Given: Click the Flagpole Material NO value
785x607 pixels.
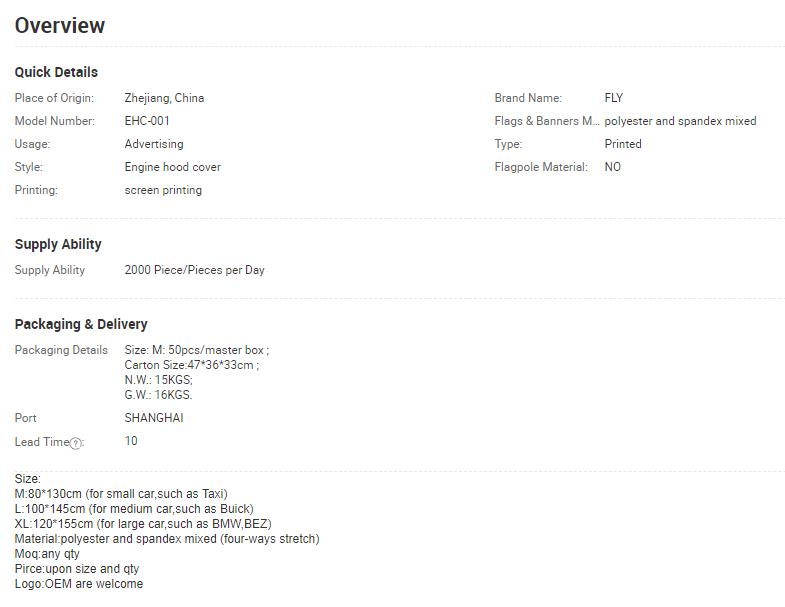Looking at the screenshot, I should coord(613,167).
